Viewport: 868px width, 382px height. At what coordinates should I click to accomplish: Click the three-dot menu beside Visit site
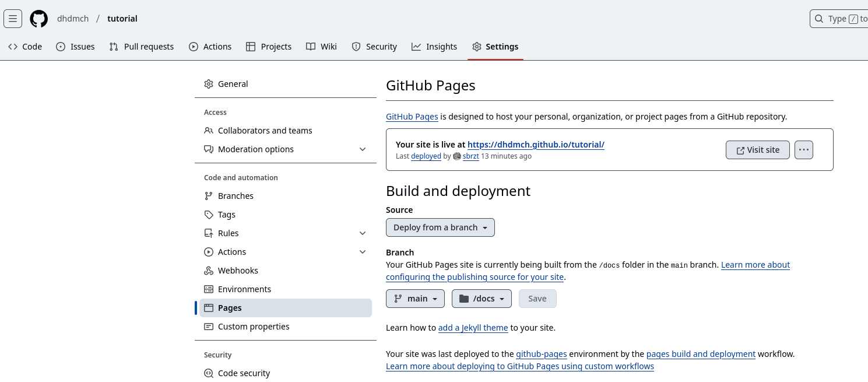(x=803, y=150)
